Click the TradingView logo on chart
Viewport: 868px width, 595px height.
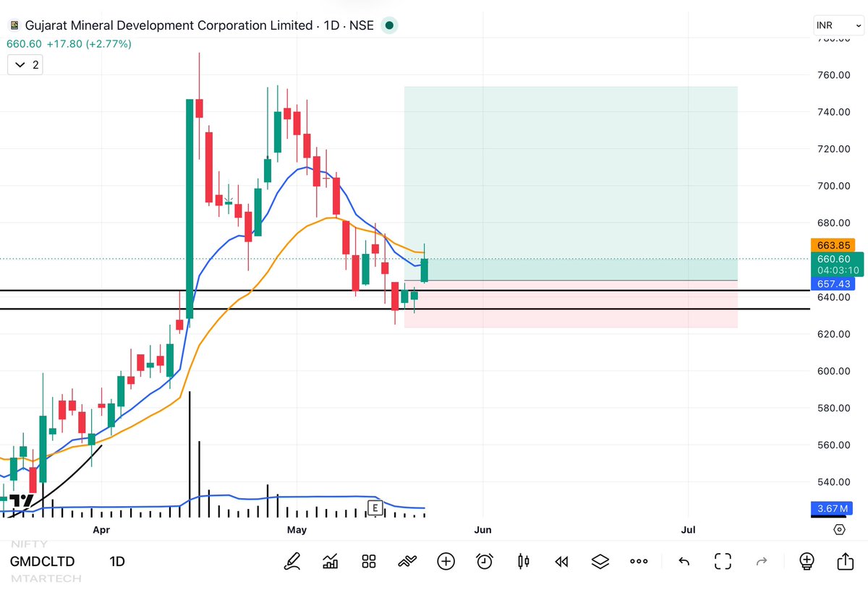click(x=22, y=500)
